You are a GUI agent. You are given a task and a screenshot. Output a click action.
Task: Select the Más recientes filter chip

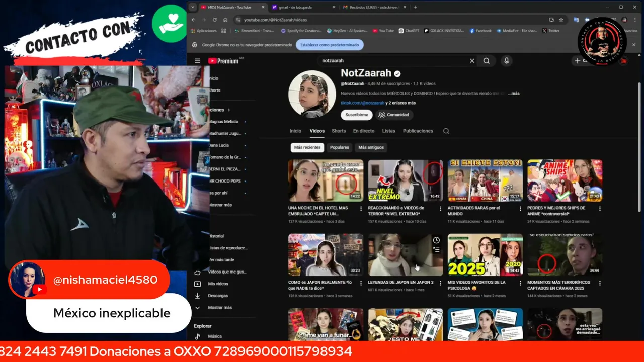pos(307,147)
